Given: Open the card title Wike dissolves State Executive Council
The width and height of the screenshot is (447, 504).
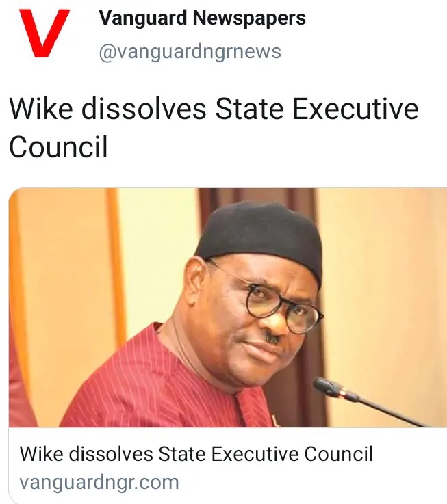Looking at the screenshot, I should tap(196, 454).
